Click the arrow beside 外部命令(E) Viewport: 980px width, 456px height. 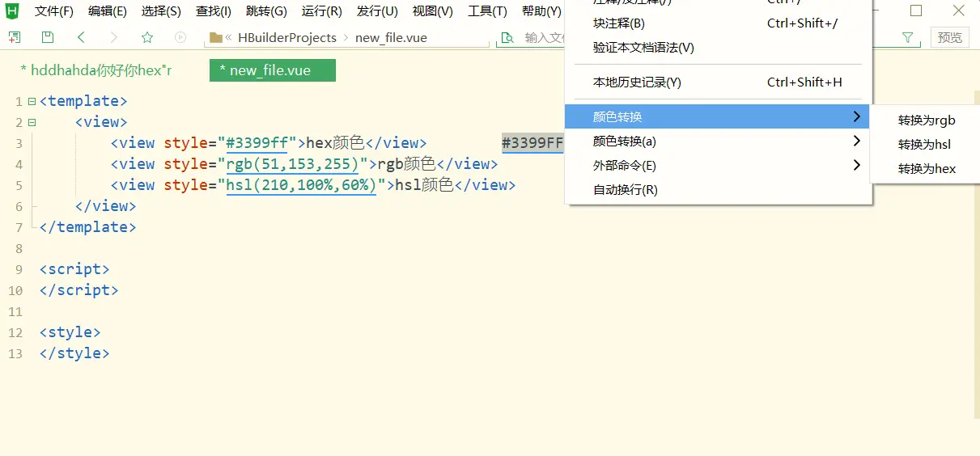click(856, 166)
